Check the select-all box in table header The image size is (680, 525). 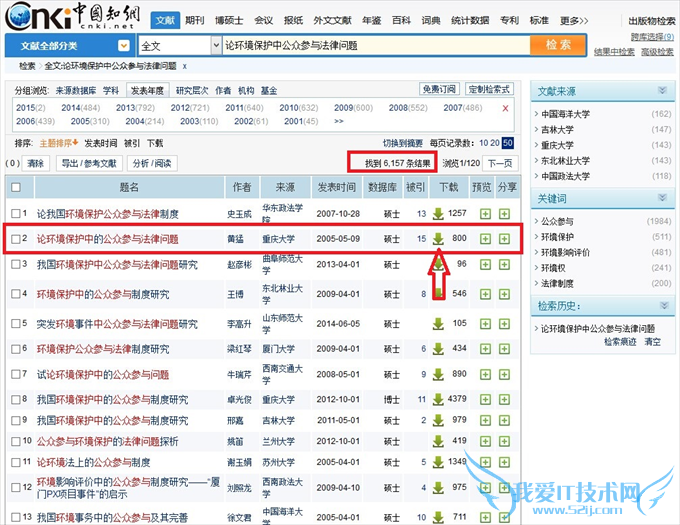tap(15, 187)
